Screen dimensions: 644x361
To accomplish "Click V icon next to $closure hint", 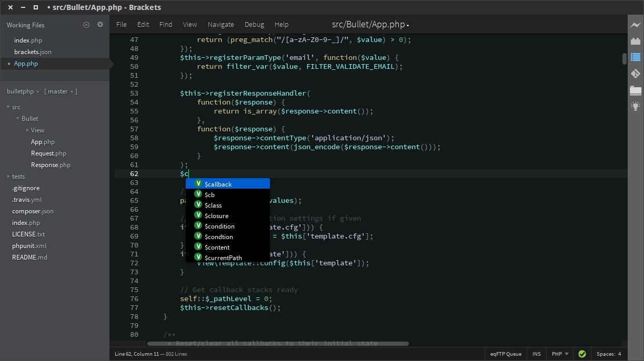I will (198, 215).
